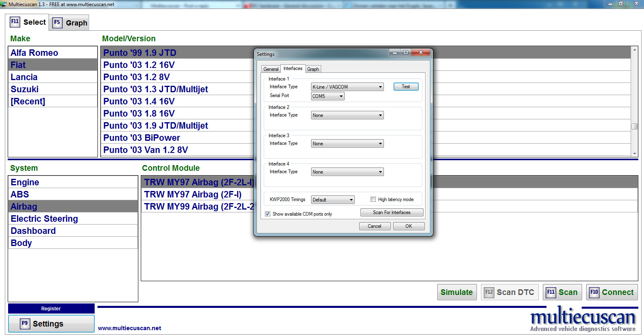Select Alfa Romeo make
This screenshot has width=644, height=335.
point(53,53)
